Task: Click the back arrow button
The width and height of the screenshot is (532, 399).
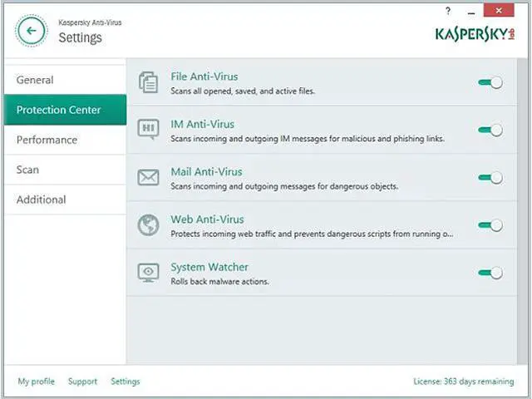Action: (32, 31)
